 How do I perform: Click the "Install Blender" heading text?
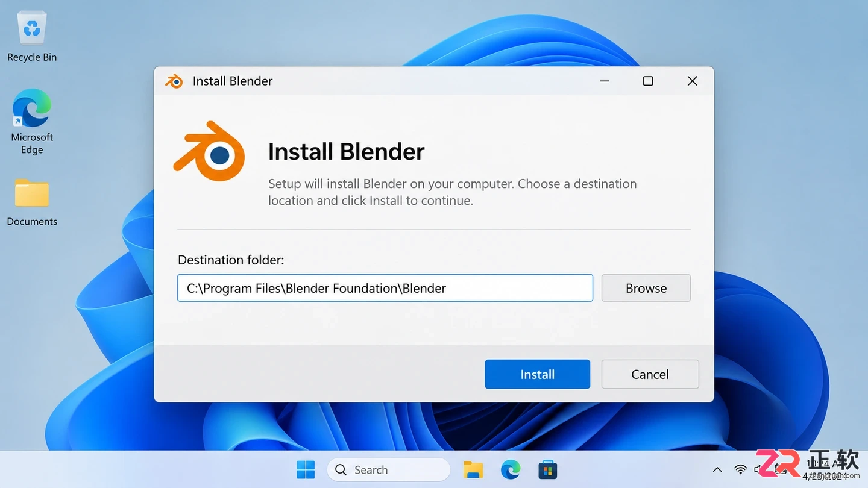click(346, 151)
